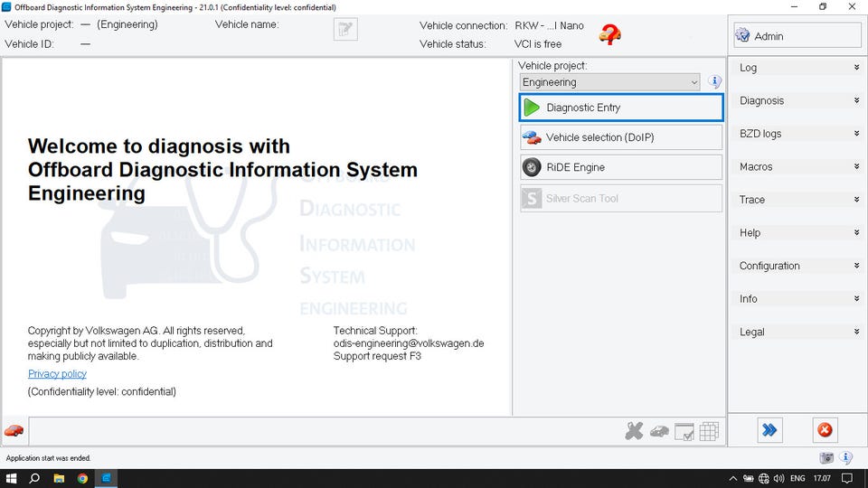Start Diagnostic Entry

pyautogui.click(x=621, y=108)
